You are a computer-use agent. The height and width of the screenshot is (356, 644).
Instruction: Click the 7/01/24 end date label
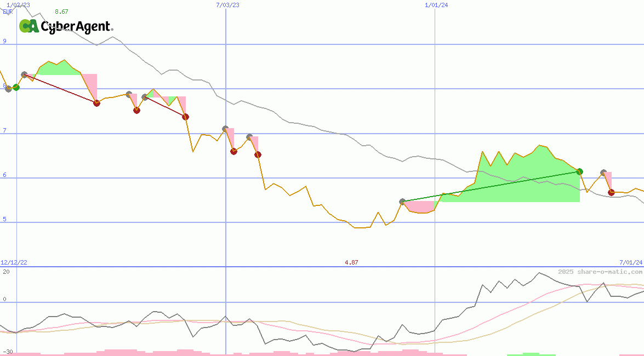(630, 263)
